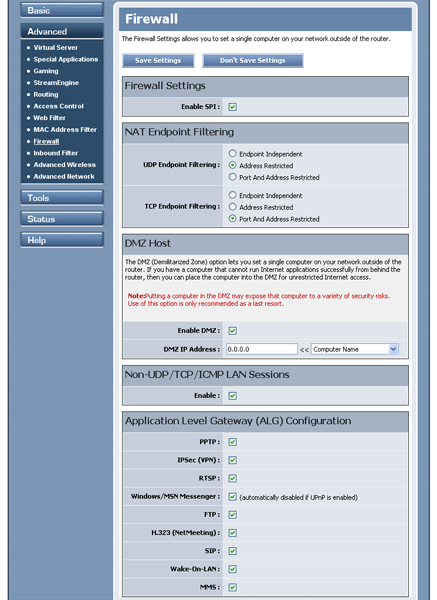Open the Tools menu section
This screenshot has height=600, width=437.
click(x=62, y=198)
